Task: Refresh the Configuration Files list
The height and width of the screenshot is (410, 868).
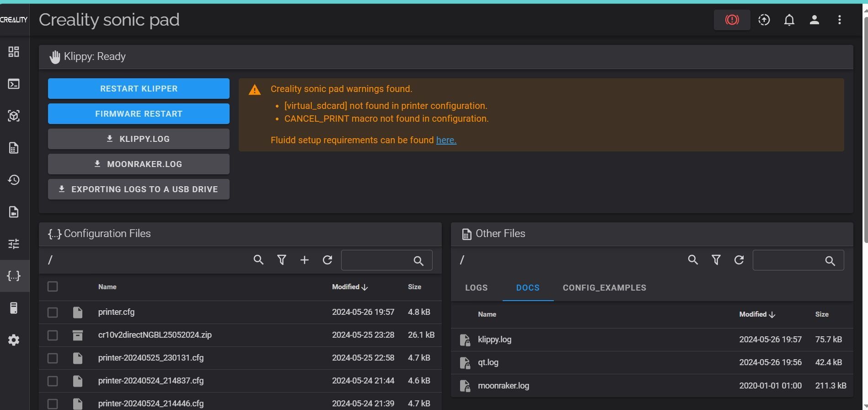Action: tap(327, 260)
